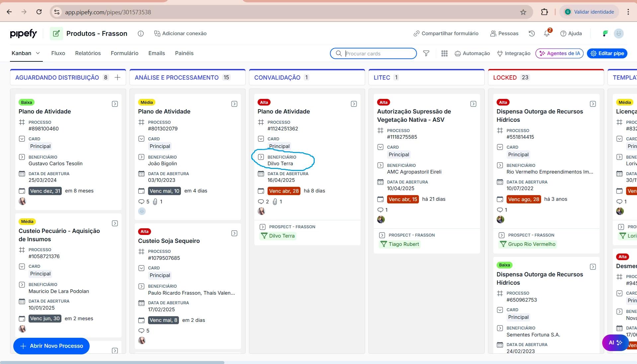637x364 pixels.
Task: Click Compartilhar formulário
Action: pos(446,34)
